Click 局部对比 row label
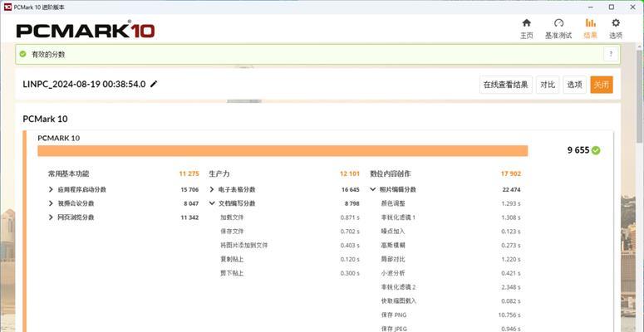The image size is (644, 332). (393, 259)
